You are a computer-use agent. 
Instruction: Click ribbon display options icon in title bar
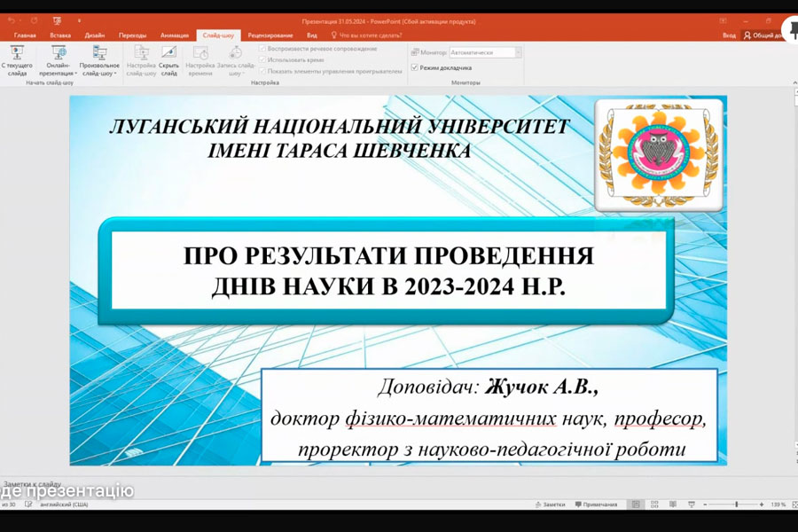pos(723,21)
